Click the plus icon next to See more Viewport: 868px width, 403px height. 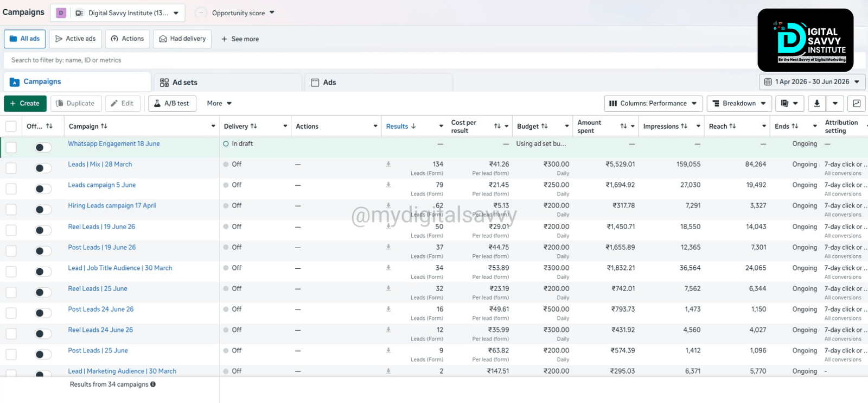[x=224, y=39]
